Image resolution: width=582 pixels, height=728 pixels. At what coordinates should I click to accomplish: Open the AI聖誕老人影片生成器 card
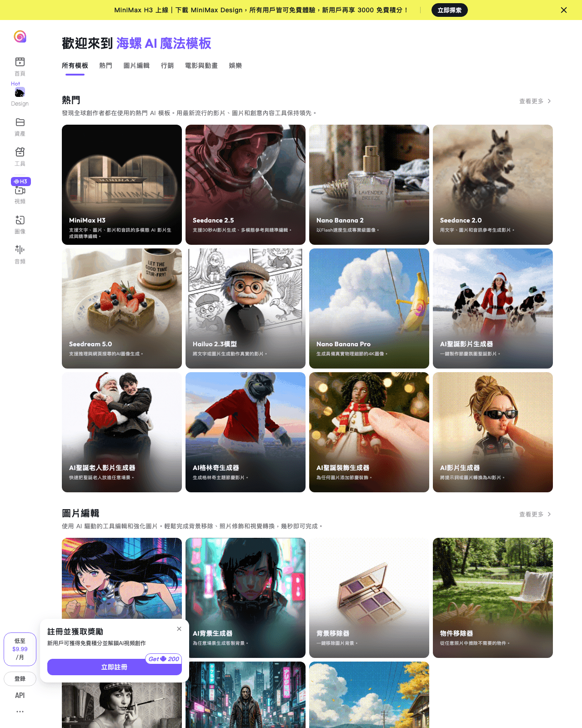tap(122, 432)
